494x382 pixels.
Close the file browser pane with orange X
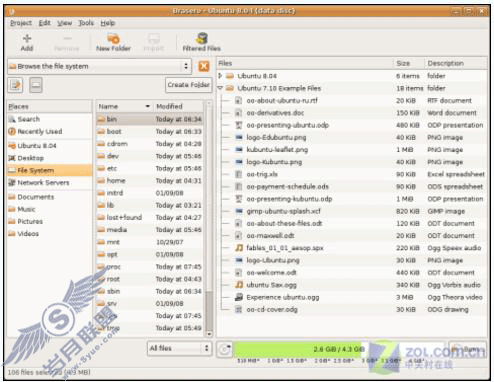[204, 66]
